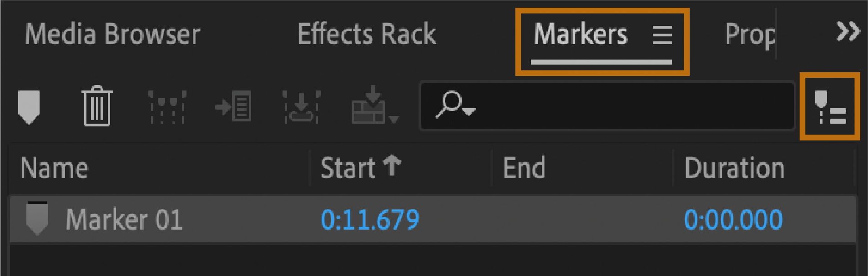This screenshot has width=868, height=276.
Task: Open the Effects Rack tab
Action: point(367,35)
